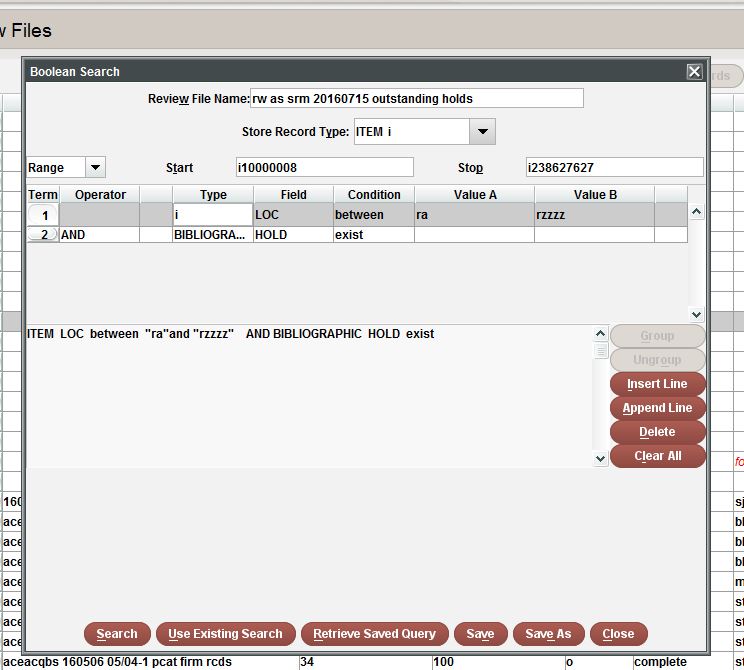The height and width of the screenshot is (670, 744).
Task: Click the HOLD field cell in row 2
Action: pyautogui.click(x=293, y=234)
